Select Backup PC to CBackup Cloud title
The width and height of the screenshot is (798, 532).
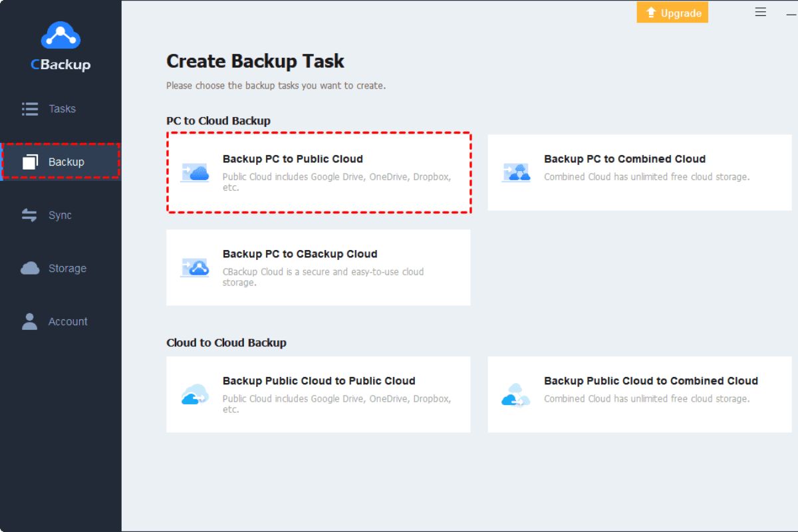(300, 254)
